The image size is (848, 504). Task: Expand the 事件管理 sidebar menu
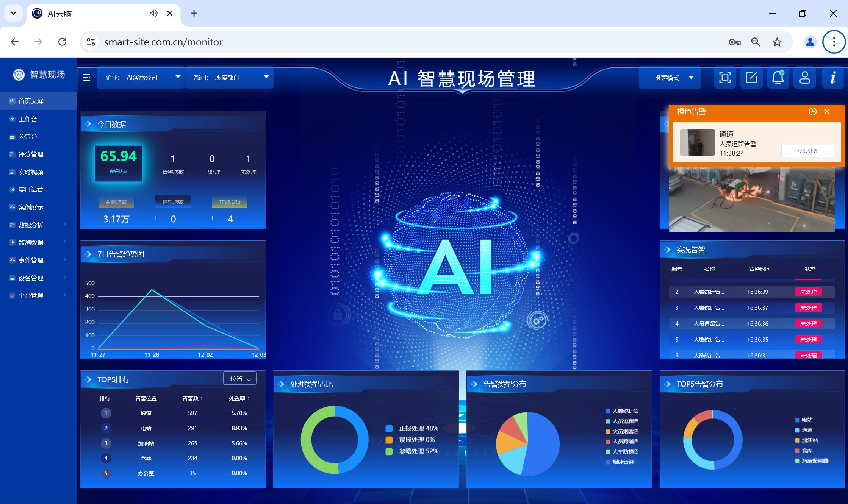38,260
